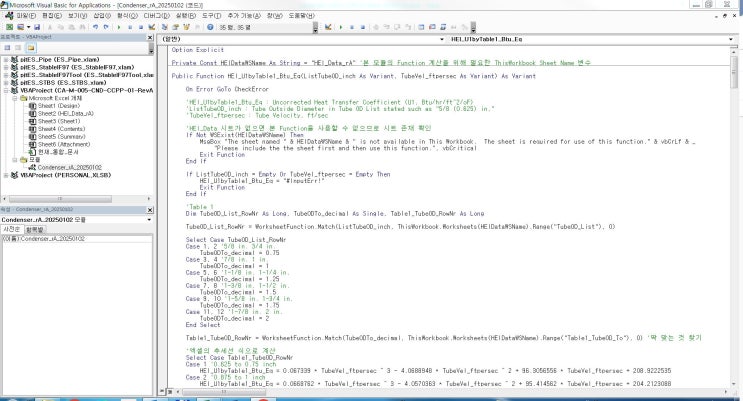
Task: Open the 보기(V) menu
Action: (x=77, y=16)
